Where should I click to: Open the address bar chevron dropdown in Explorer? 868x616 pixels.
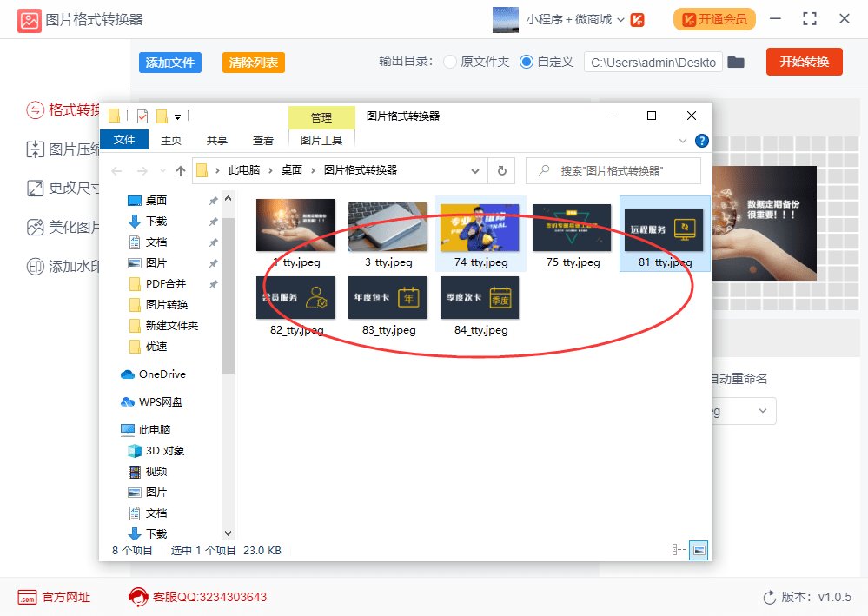pyautogui.click(x=474, y=170)
